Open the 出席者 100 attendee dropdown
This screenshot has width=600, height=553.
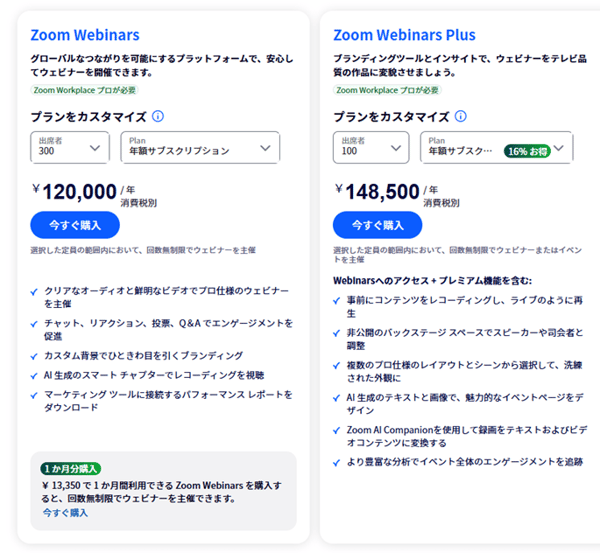pos(371,147)
